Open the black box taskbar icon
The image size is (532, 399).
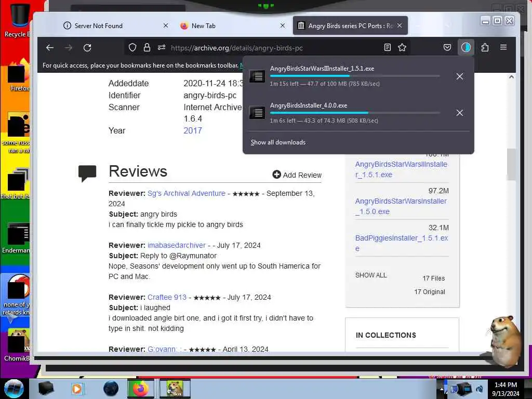tap(46, 389)
